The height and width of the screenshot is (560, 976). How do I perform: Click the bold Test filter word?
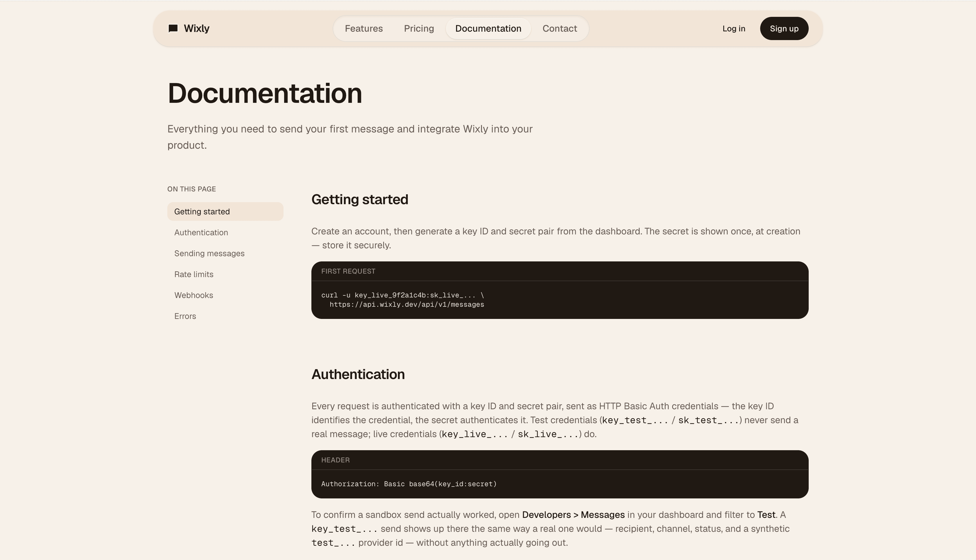(x=766, y=515)
